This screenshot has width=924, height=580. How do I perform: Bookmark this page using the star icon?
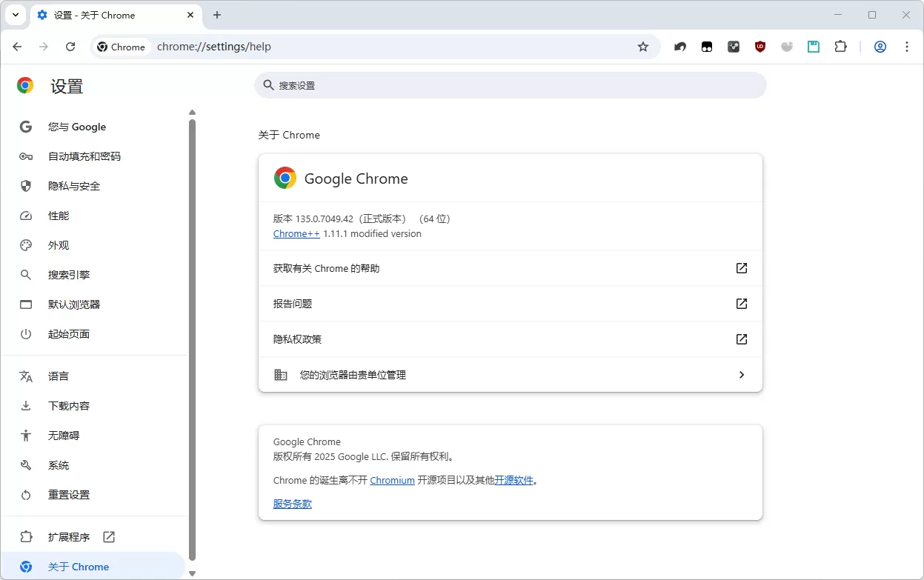642,46
